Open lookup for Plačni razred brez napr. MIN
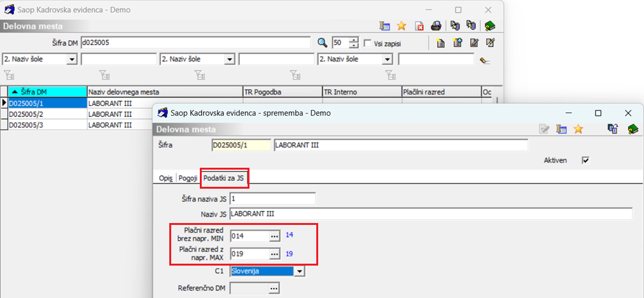Image resolution: width=644 pixels, height=298 pixels. click(x=274, y=236)
